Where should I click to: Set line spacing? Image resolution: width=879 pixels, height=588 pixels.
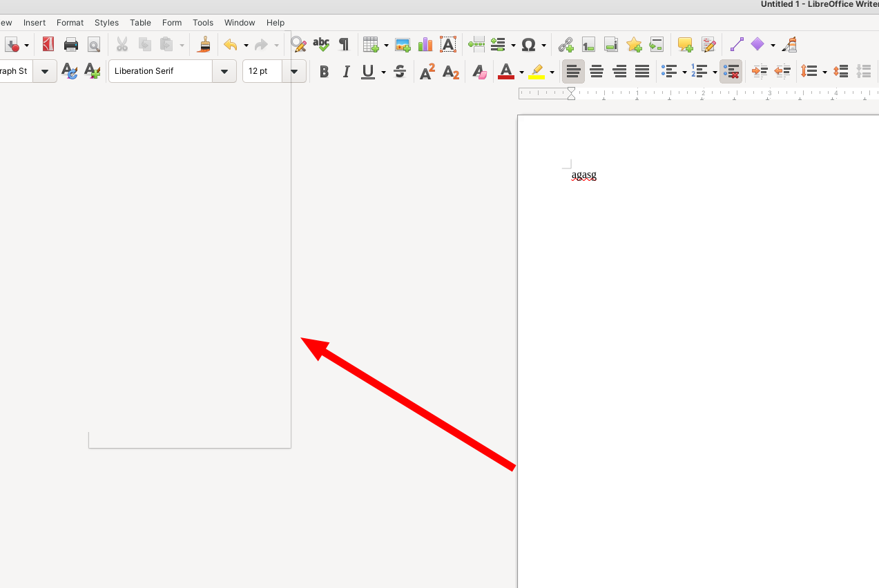[x=809, y=71]
